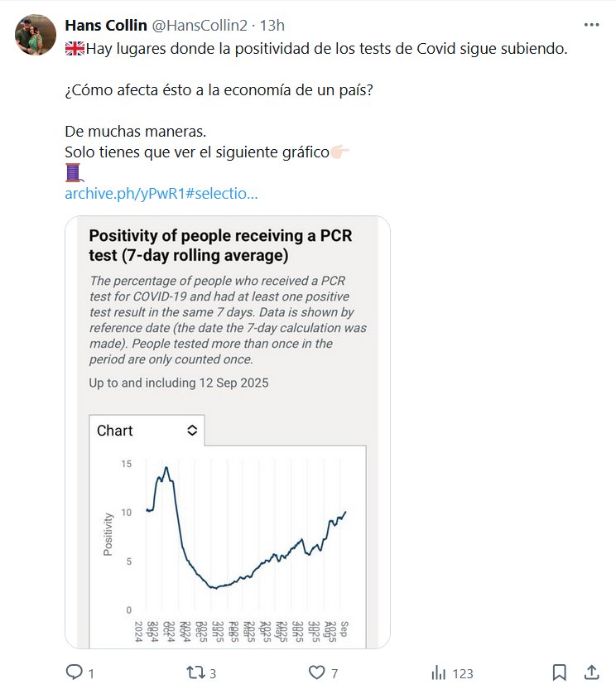The height and width of the screenshot is (694, 616).
Task: Bookmark this tweet
Action: point(559,672)
